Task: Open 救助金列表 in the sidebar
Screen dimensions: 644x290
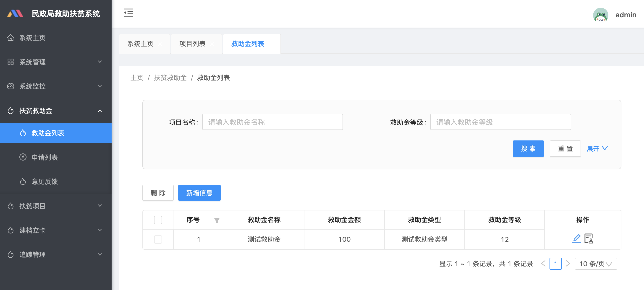Action: 56,133
